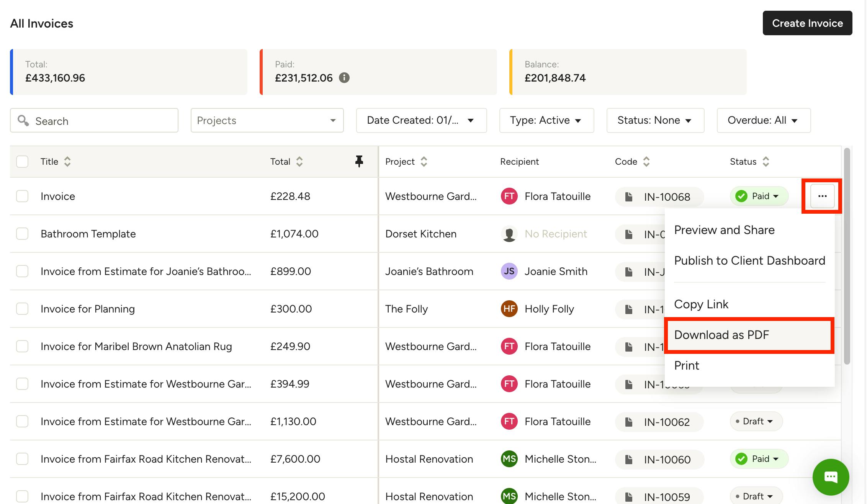Image resolution: width=867 pixels, height=504 pixels.
Task: Tick the checkbox for the £1,130.00 invoice row
Action: [22, 421]
